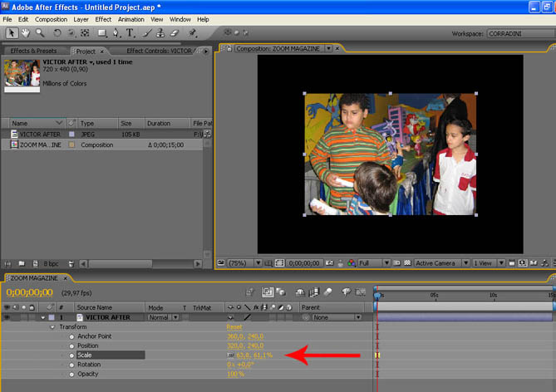
Task: Open the Active Camera view dropdown
Action: [x=440, y=263]
